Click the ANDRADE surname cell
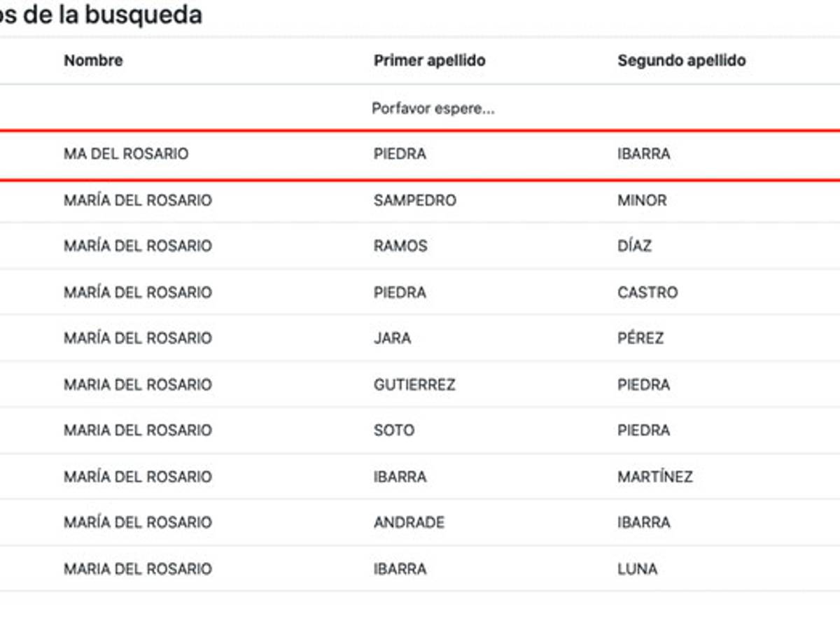 (409, 522)
